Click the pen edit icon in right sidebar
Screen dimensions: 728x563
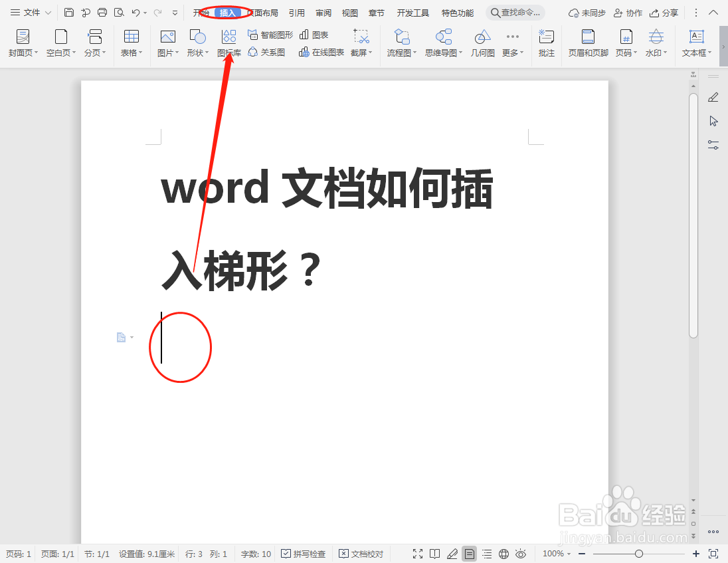[713, 97]
